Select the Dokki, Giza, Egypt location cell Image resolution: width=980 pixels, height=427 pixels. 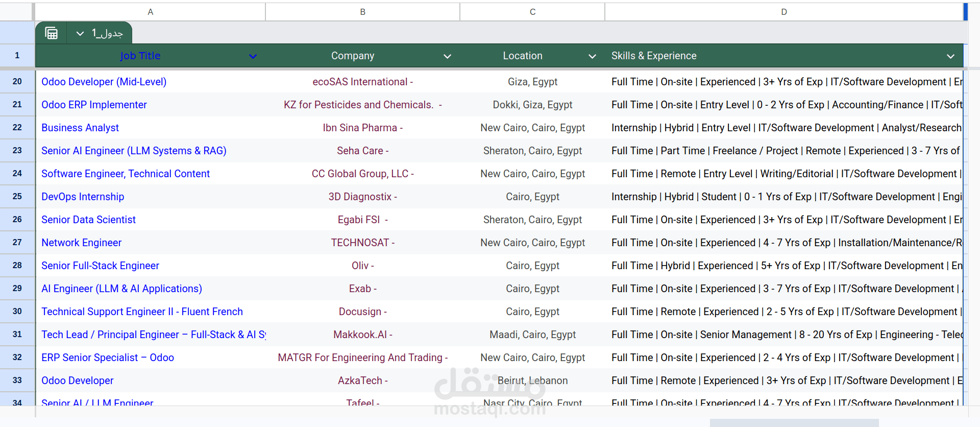click(532, 105)
